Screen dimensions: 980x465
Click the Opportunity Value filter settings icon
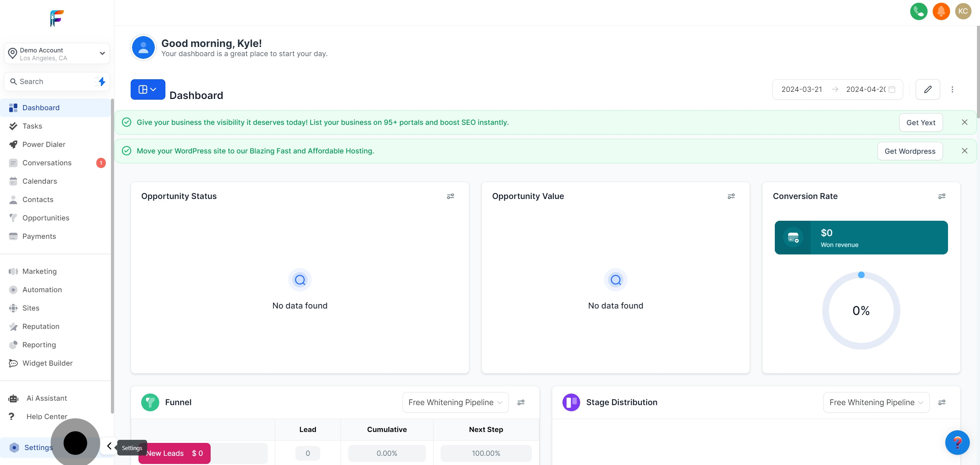pyautogui.click(x=731, y=196)
